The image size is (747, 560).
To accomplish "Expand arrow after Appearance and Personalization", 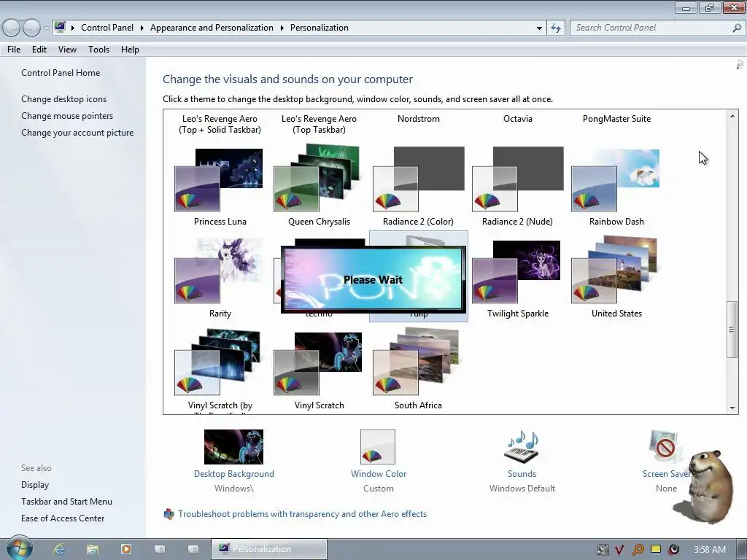I will coord(282,28).
